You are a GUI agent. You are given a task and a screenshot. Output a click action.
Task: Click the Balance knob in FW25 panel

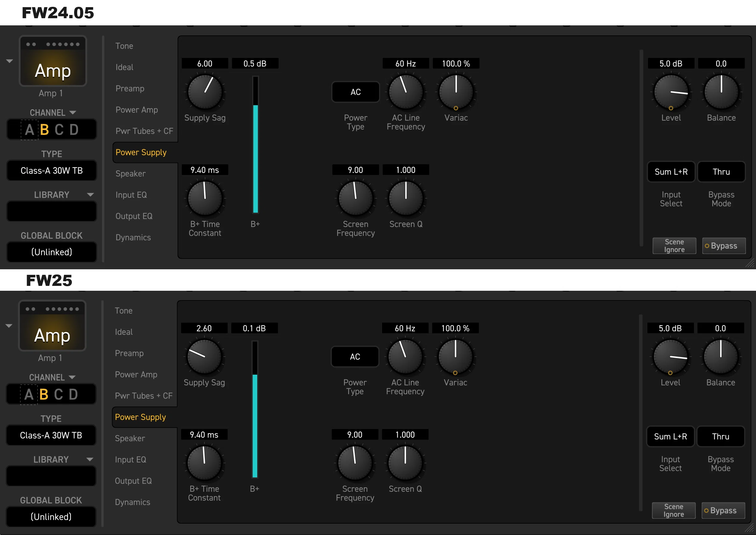pyautogui.click(x=721, y=356)
